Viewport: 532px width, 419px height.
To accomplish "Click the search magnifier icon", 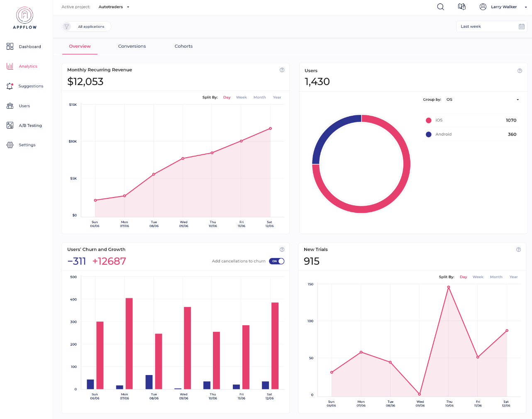I will [440, 7].
